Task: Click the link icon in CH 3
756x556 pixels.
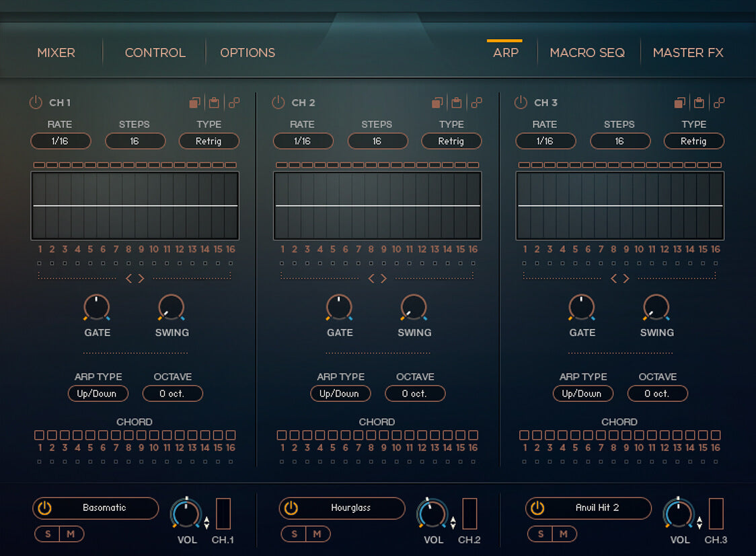Action: pos(719,103)
